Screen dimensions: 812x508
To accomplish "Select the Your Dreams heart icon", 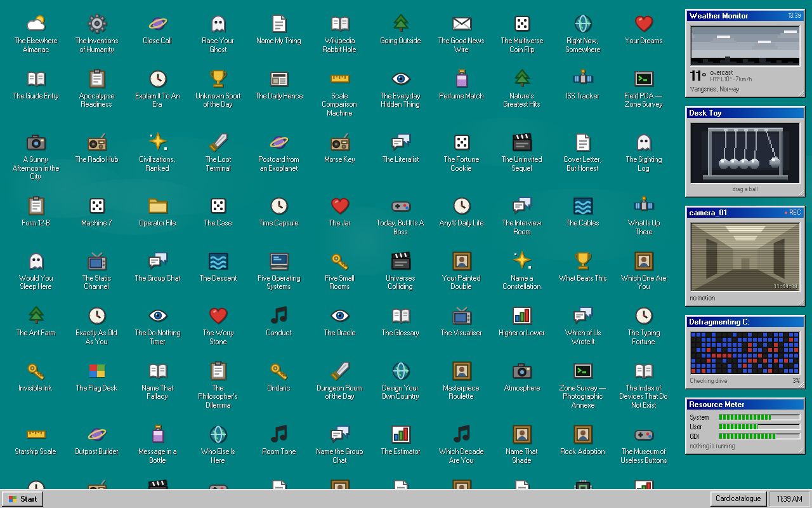I will click(644, 24).
